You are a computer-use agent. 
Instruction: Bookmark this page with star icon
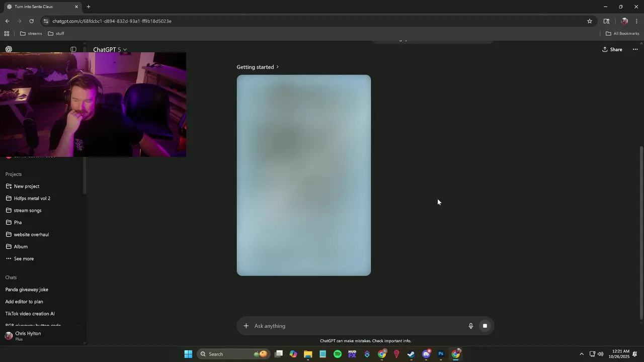coord(590,21)
